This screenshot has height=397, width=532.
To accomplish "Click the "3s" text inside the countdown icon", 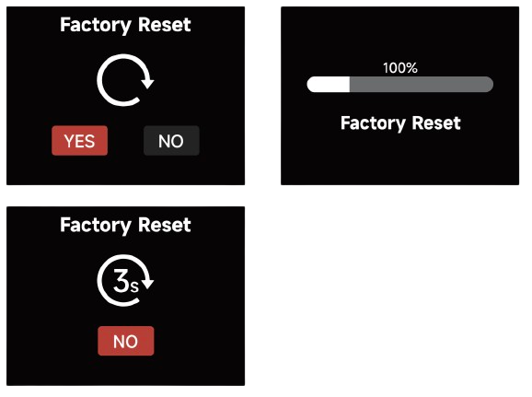I will (x=125, y=281).
